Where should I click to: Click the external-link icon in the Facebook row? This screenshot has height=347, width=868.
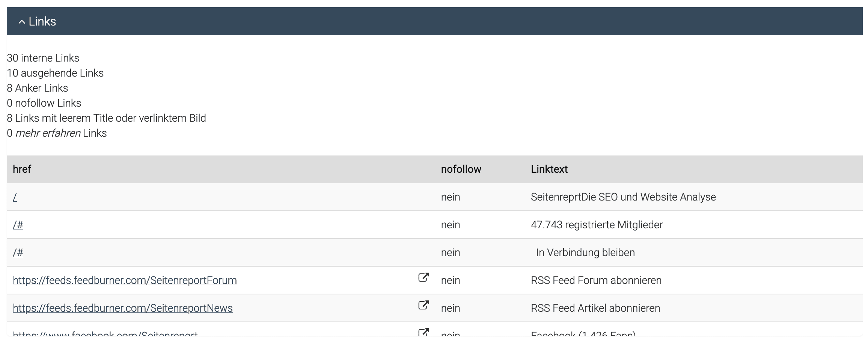tap(423, 333)
